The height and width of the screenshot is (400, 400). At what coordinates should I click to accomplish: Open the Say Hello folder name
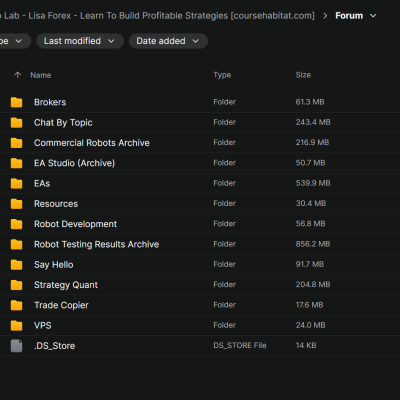point(54,265)
